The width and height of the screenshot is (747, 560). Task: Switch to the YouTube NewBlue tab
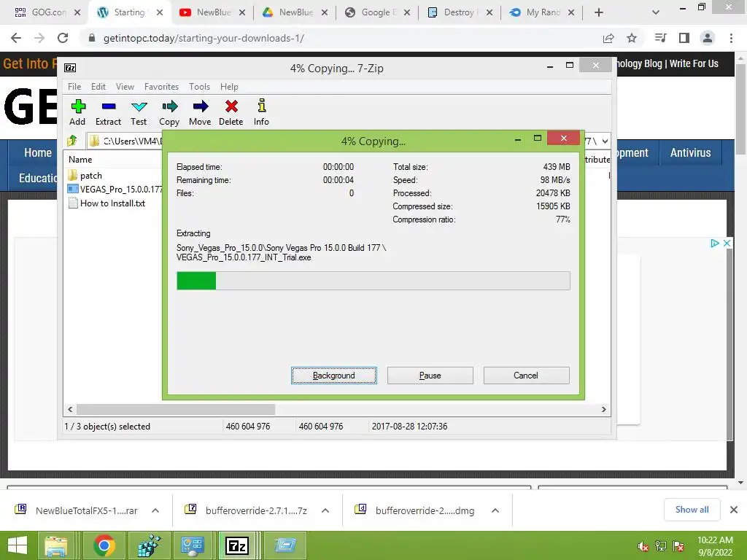coord(211,12)
